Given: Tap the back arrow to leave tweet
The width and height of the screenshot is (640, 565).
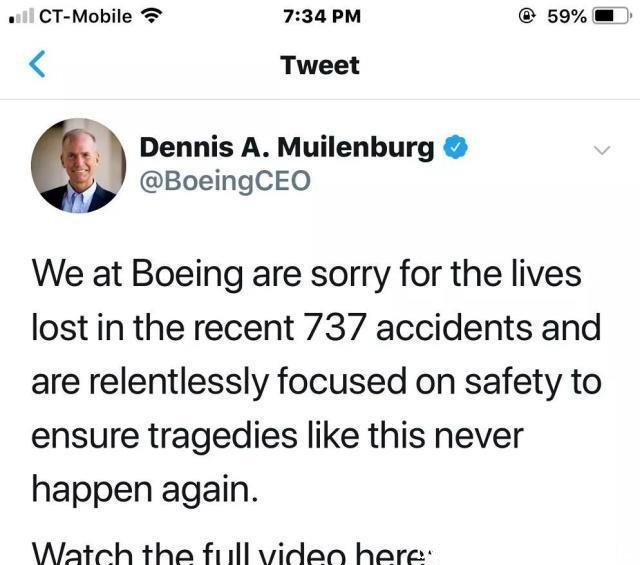Looking at the screenshot, I should click(x=37, y=66).
